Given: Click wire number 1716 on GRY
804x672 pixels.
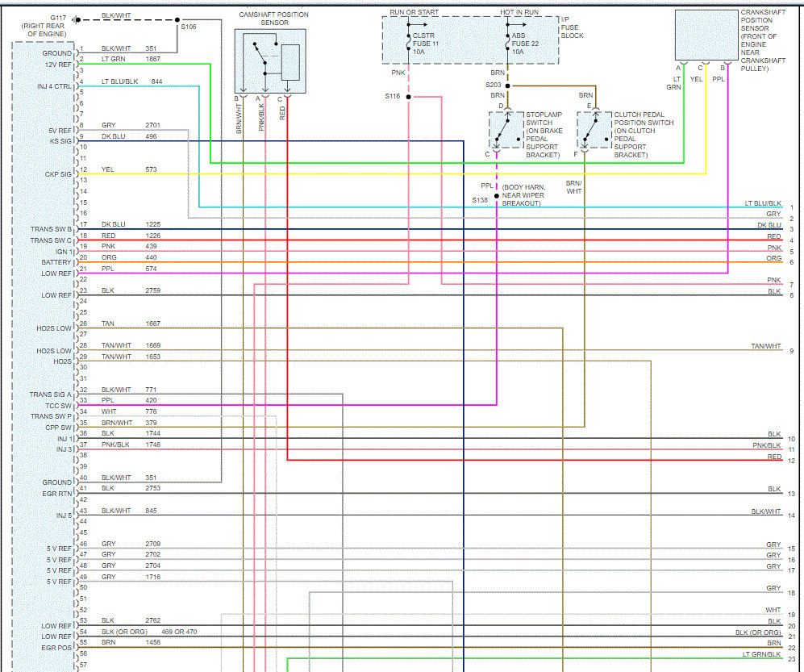Looking at the screenshot, I should [152, 577].
